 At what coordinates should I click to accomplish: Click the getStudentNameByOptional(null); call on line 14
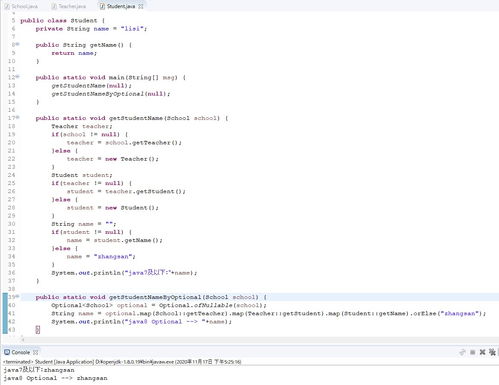pos(111,94)
